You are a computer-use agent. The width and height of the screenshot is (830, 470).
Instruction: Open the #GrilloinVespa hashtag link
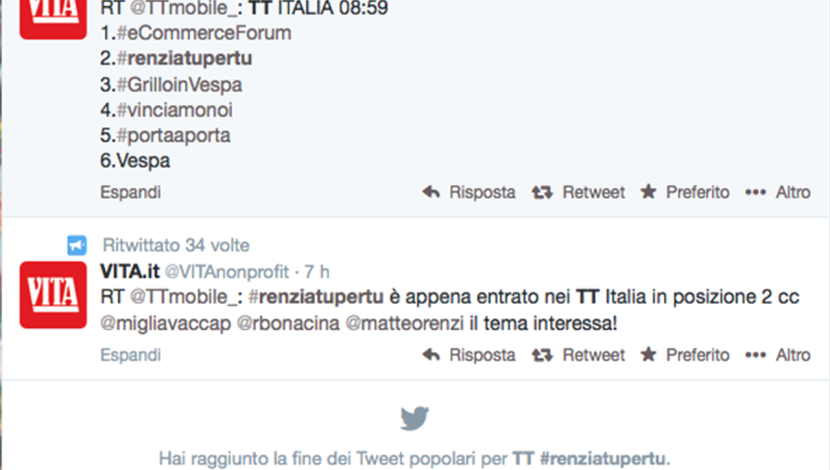click(x=179, y=85)
